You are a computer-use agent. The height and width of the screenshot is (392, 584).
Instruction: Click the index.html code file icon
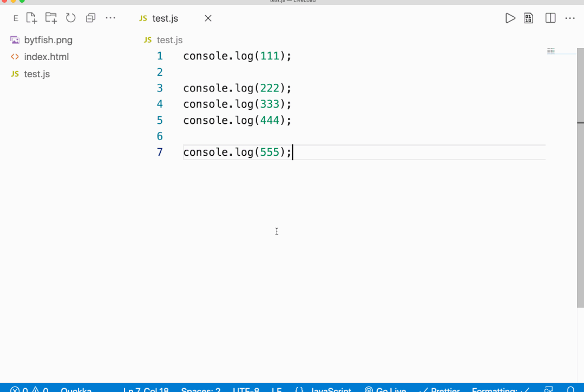(x=15, y=57)
